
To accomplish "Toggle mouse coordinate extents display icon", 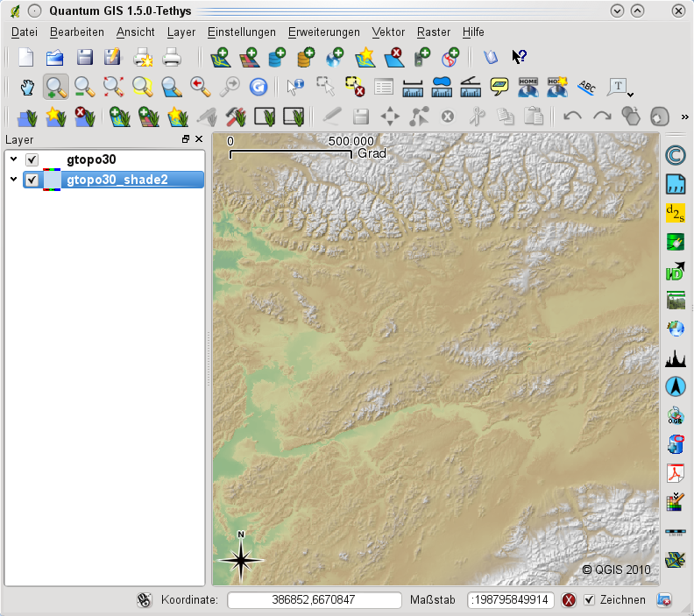I will click(145, 600).
